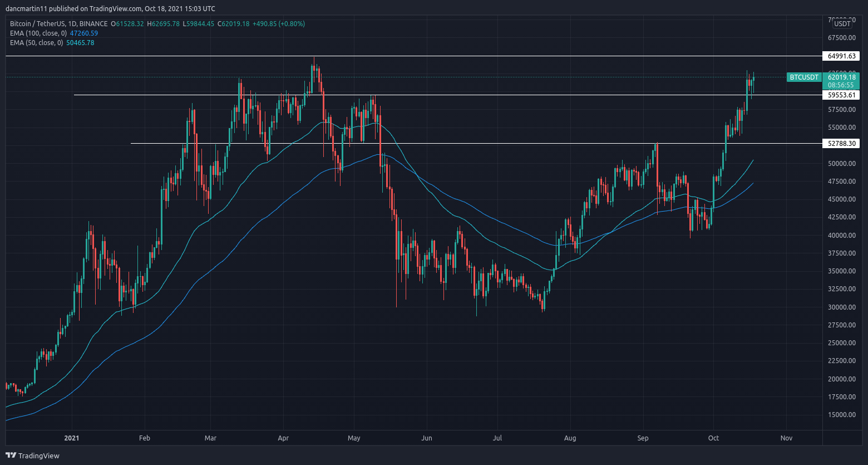Screen dimensions: 868x465
Task: Select the 59553.61 price line label
Action: coord(841,95)
